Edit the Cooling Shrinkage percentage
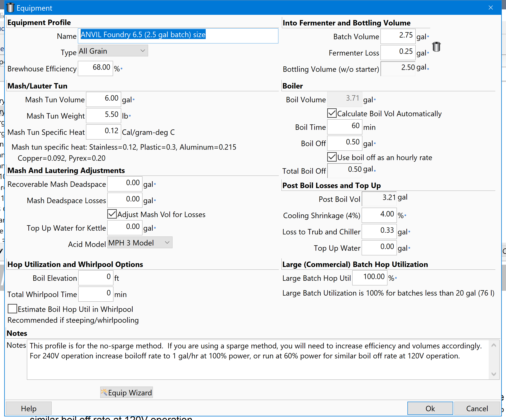Viewport: 506px width, 420px height. coord(379,215)
